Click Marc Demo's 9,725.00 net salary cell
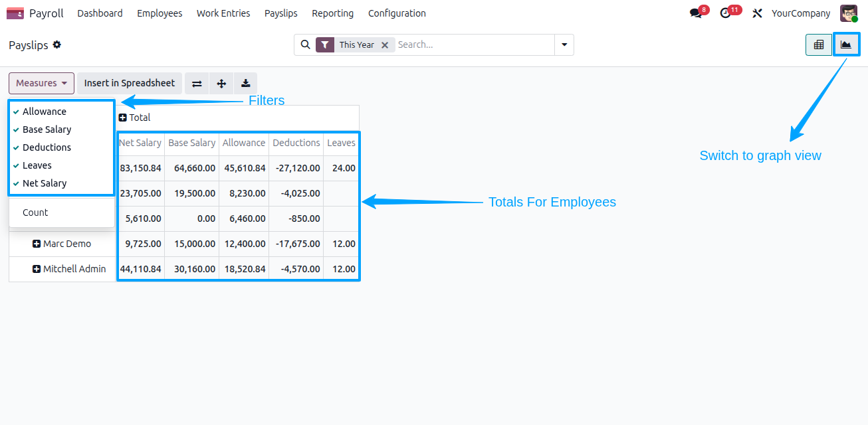This screenshot has height=425, width=868. pyautogui.click(x=140, y=244)
